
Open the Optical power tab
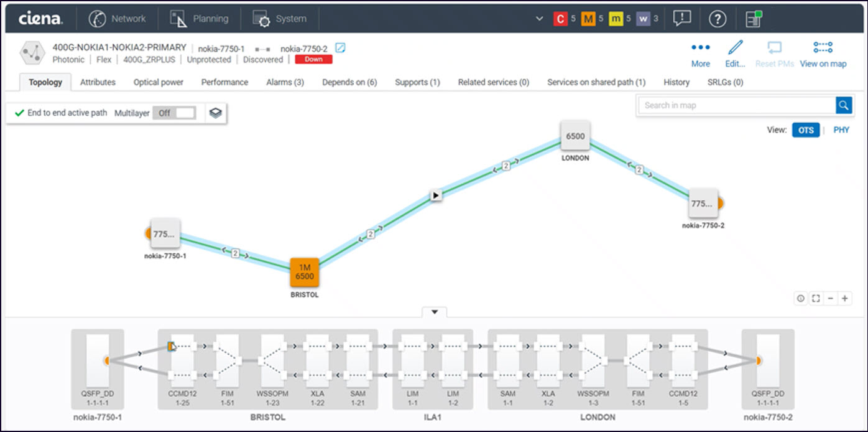coord(159,82)
